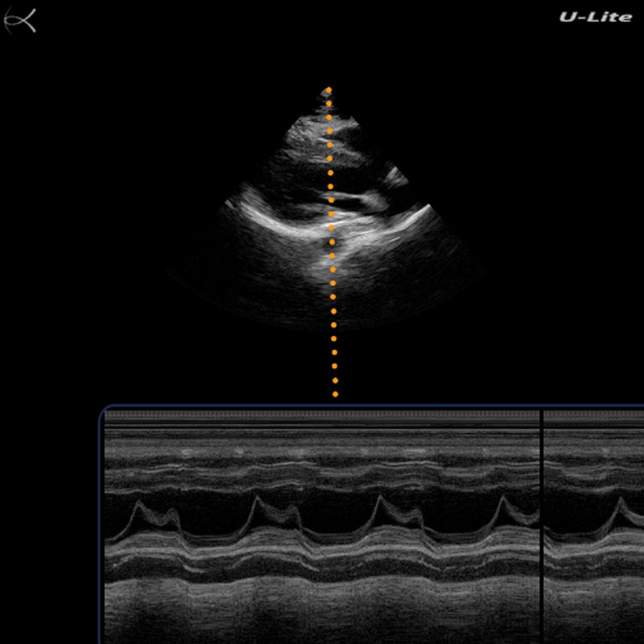The height and width of the screenshot is (644, 644).
Task: Click the black vertical sweep line in M-mode trace
Action: tap(542, 523)
